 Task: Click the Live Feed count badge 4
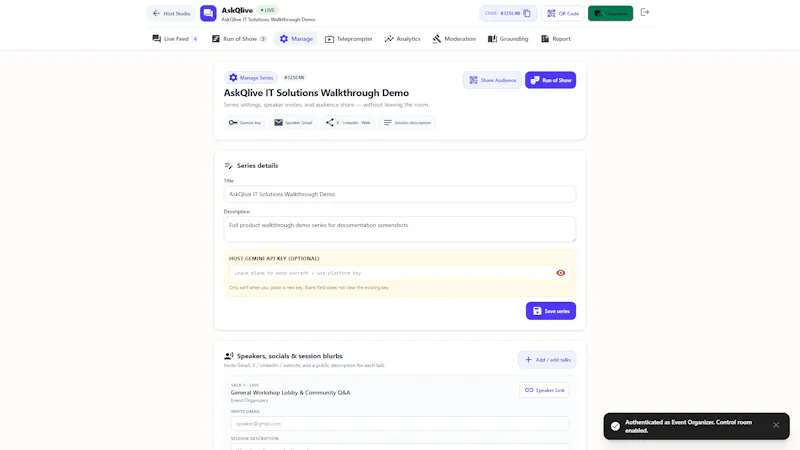coord(195,39)
